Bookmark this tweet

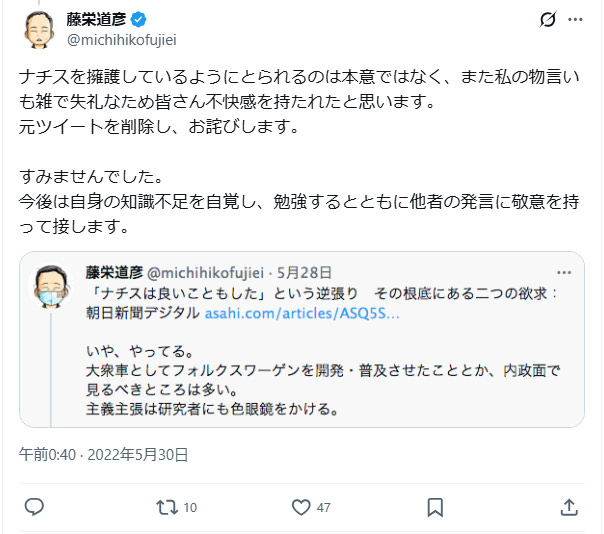tap(434, 507)
